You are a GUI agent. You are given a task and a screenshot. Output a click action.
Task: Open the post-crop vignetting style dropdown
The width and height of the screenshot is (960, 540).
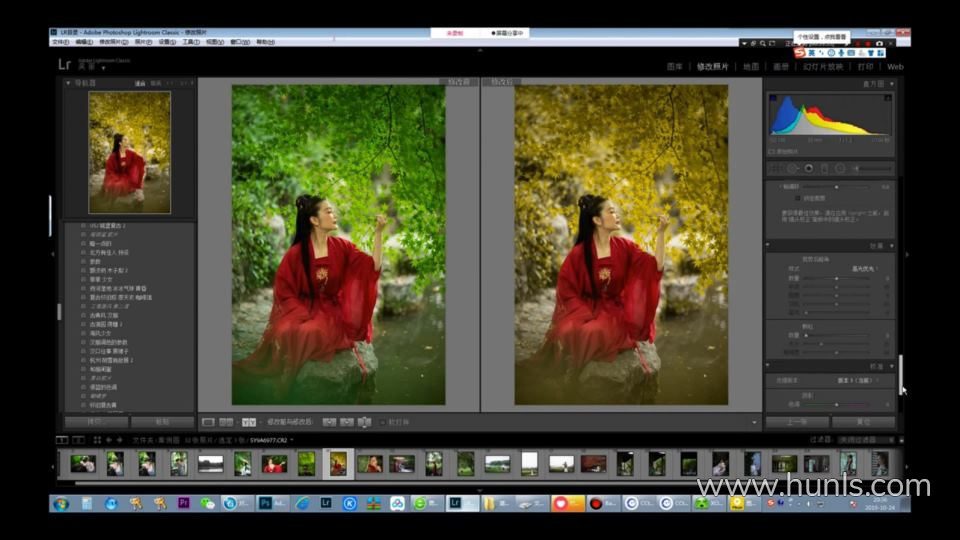[x=864, y=269]
